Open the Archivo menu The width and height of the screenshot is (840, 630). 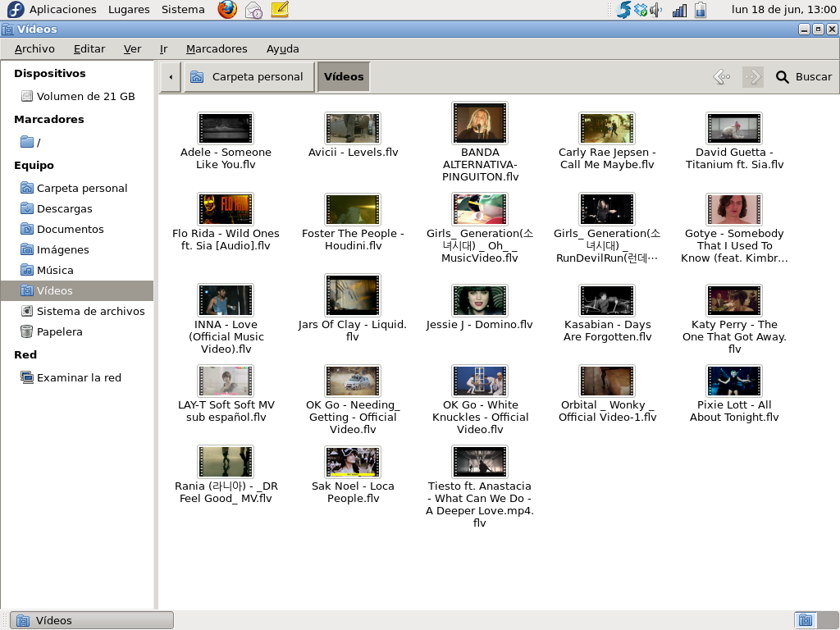[x=34, y=48]
